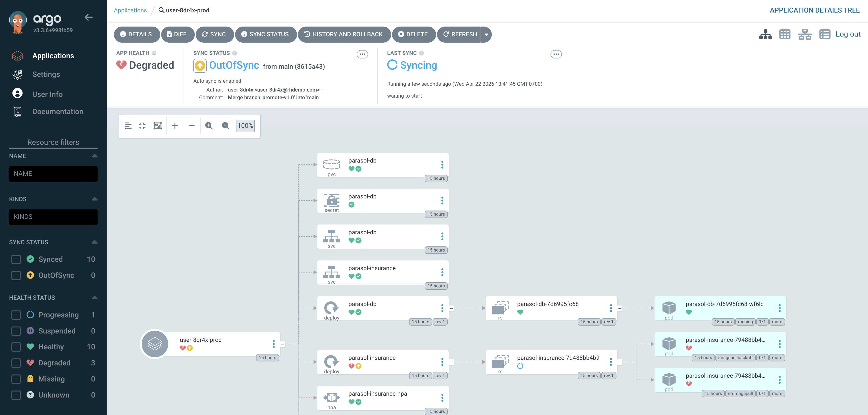The width and height of the screenshot is (868, 415).
Task: Switch to the pods grid view icon
Action: click(x=785, y=34)
